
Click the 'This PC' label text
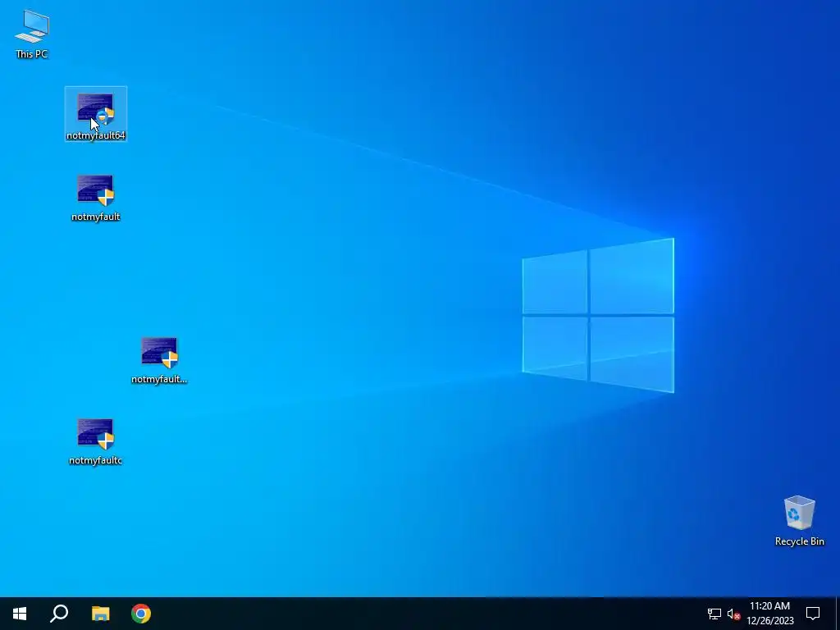[x=32, y=54]
